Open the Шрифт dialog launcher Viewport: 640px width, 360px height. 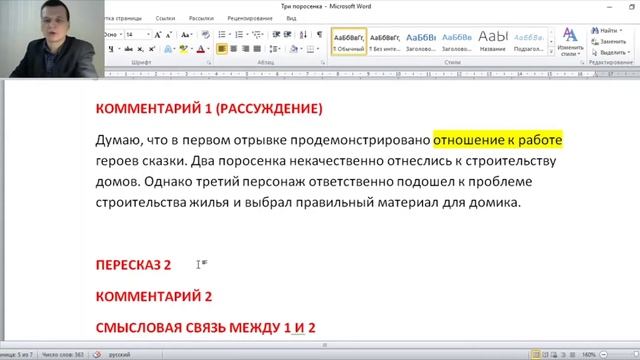[x=209, y=62]
